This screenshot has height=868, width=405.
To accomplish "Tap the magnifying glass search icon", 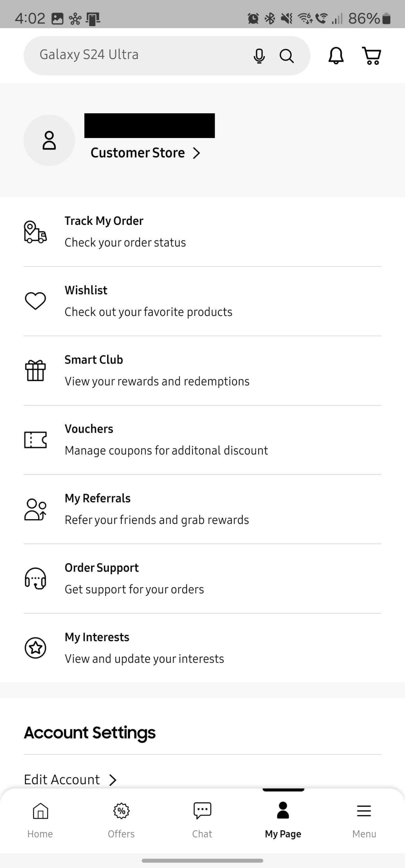I will click(287, 56).
